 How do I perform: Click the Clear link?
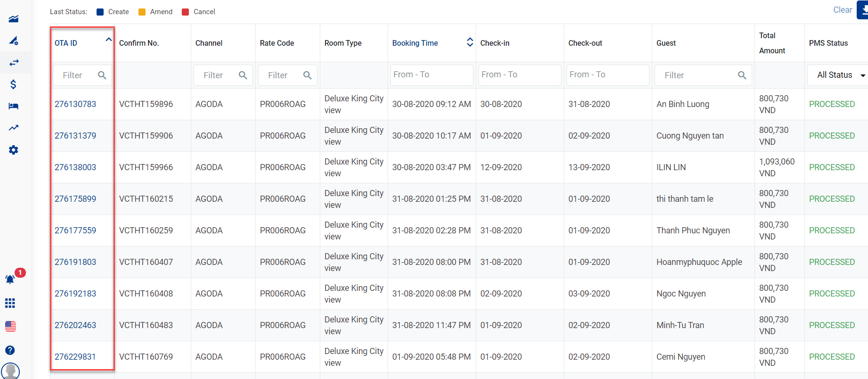[x=842, y=10]
